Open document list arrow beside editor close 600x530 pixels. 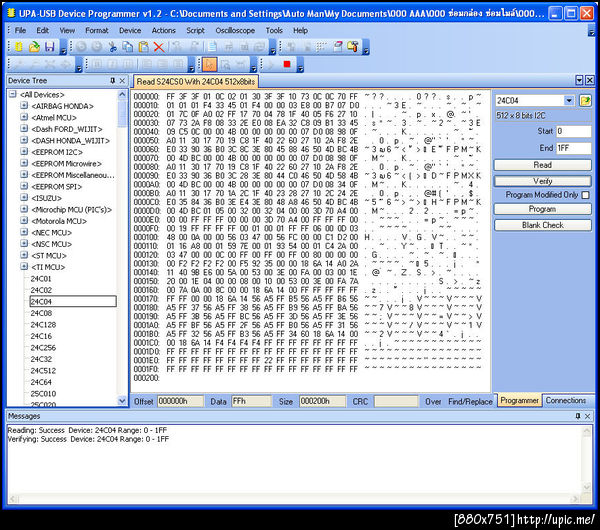pos(579,80)
